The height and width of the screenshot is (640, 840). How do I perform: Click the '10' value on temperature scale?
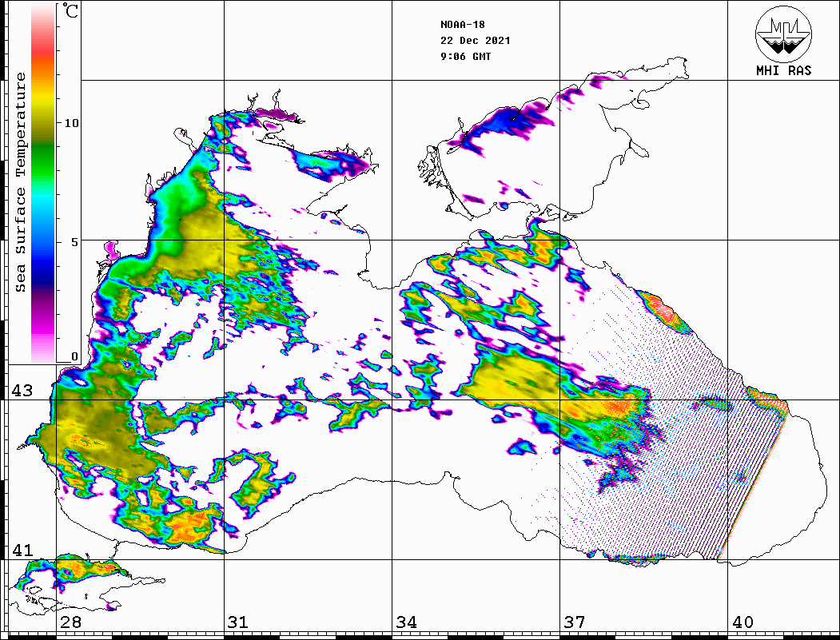(x=71, y=123)
